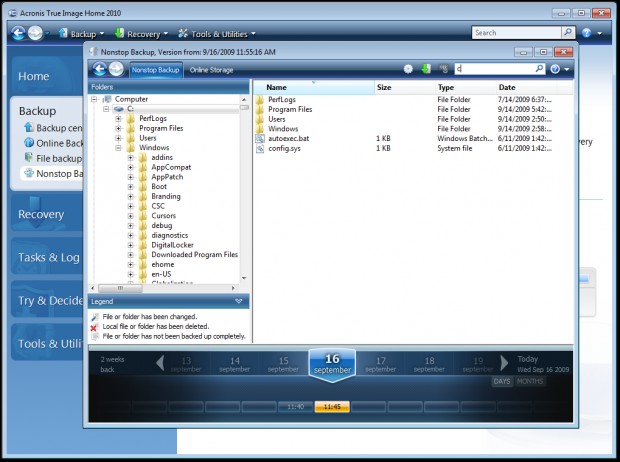Open the help dropdown arrow in browser window
The width and height of the screenshot is (620, 462).
coord(566,70)
